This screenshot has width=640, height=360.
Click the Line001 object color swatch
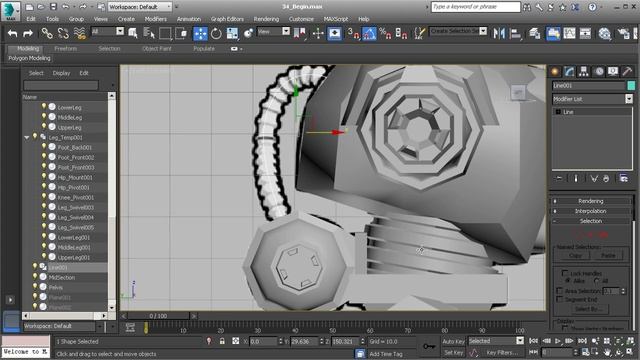(x=631, y=85)
